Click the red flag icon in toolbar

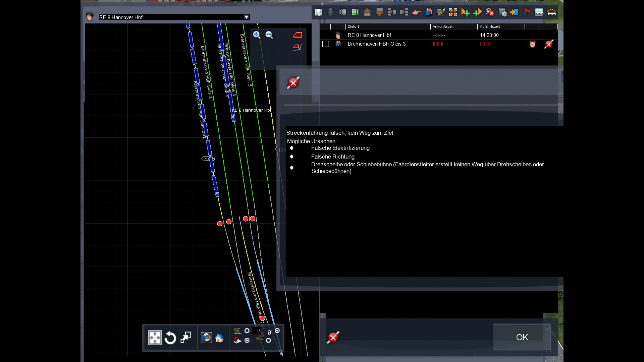click(x=527, y=12)
